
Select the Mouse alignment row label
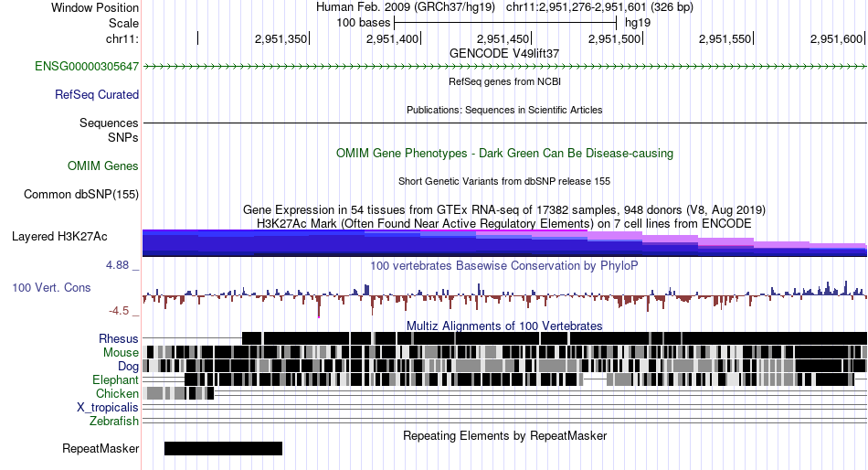[x=121, y=353]
